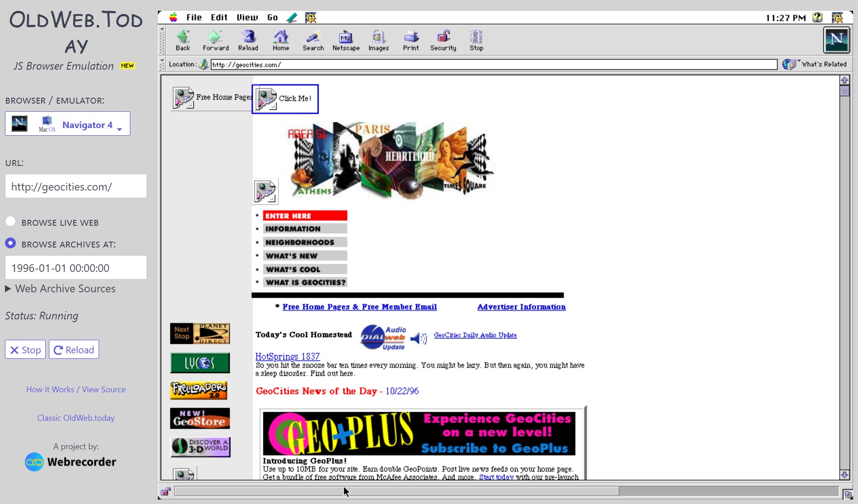Open Free Home Pages & Free Member Email link

tap(359, 307)
